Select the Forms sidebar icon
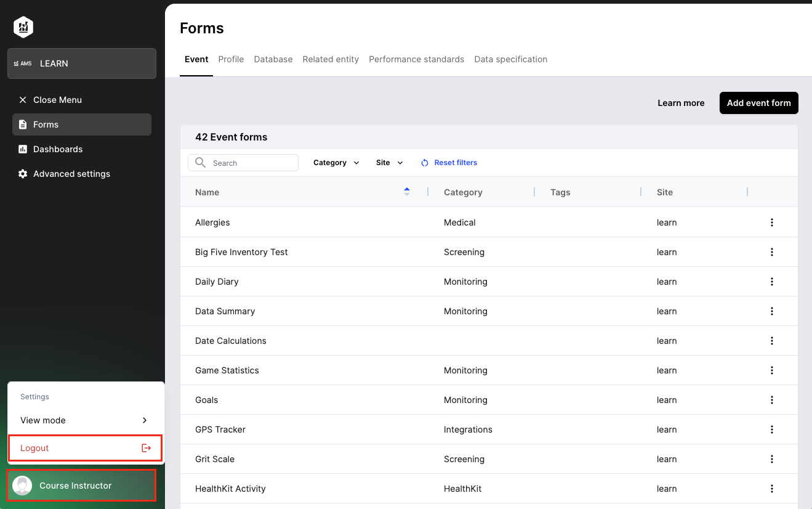This screenshot has width=812, height=509. tap(22, 124)
